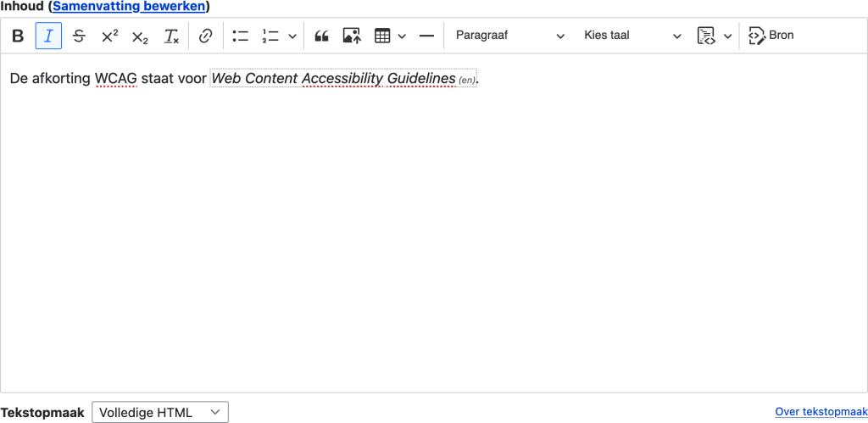Click the (en) language marker
This screenshot has width=868, height=423.
point(467,81)
